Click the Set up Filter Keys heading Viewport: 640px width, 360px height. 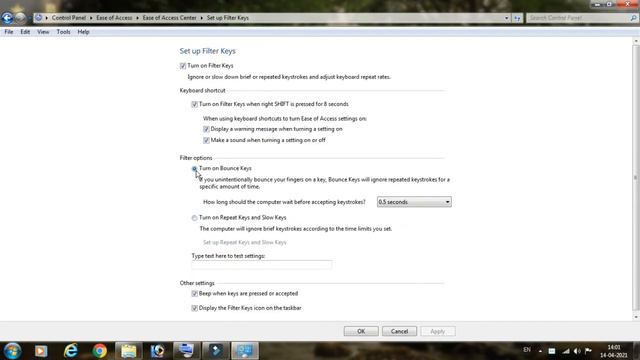pos(207,51)
